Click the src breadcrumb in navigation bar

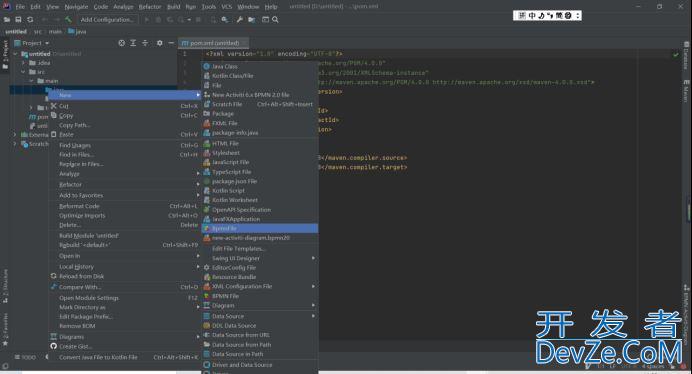38,31
